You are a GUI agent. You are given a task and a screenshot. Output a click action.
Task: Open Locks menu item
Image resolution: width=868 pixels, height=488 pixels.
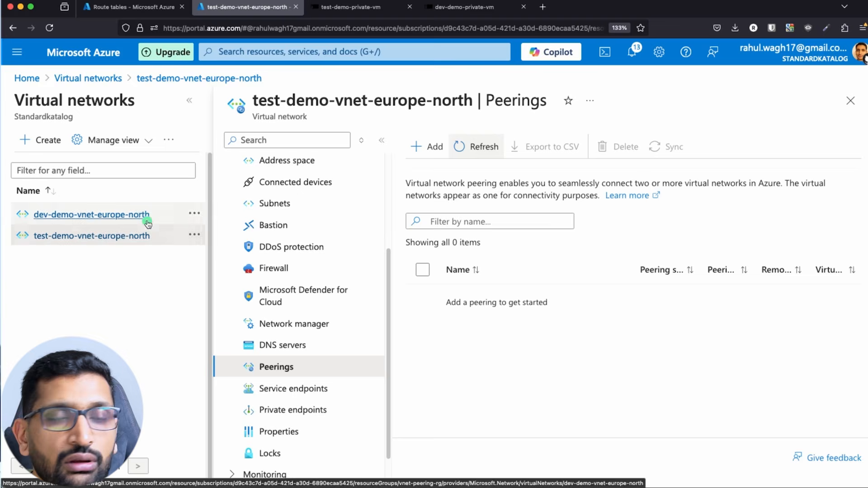pos(269,453)
